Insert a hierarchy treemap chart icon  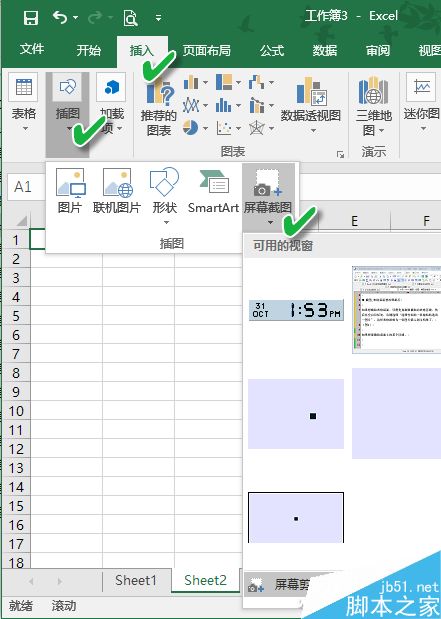(224, 83)
